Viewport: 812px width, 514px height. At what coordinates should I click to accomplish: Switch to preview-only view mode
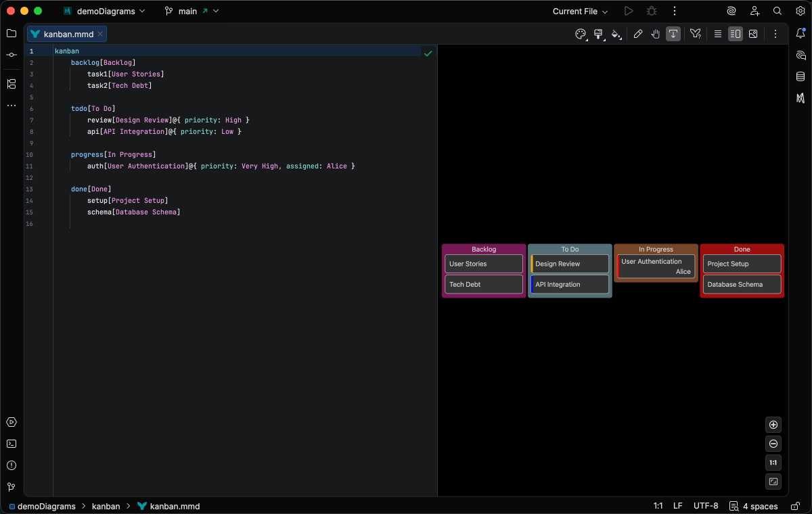[x=753, y=34]
